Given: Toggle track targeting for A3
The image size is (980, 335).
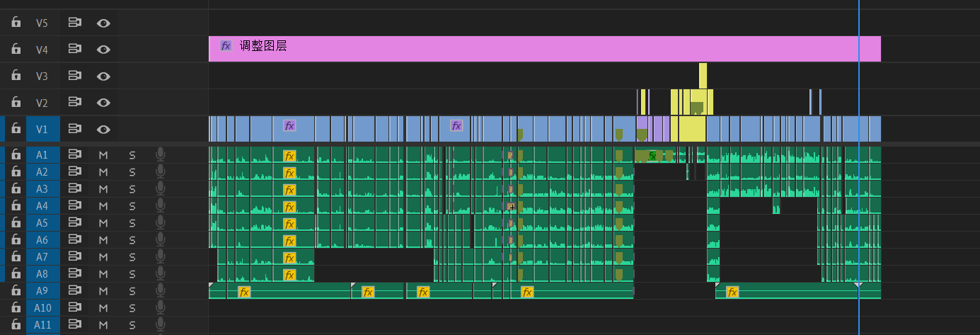Looking at the screenshot, I should pos(42,188).
